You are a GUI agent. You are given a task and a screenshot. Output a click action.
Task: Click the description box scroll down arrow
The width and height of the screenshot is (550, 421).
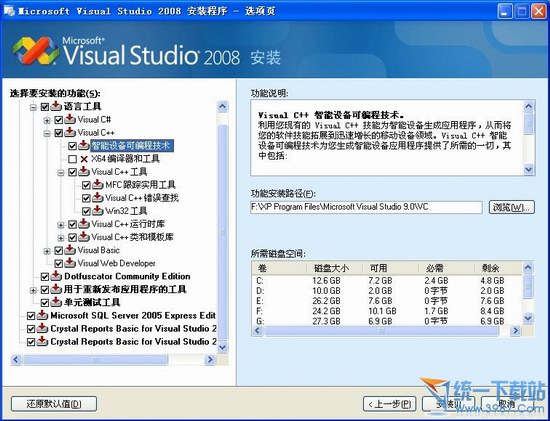(x=529, y=169)
